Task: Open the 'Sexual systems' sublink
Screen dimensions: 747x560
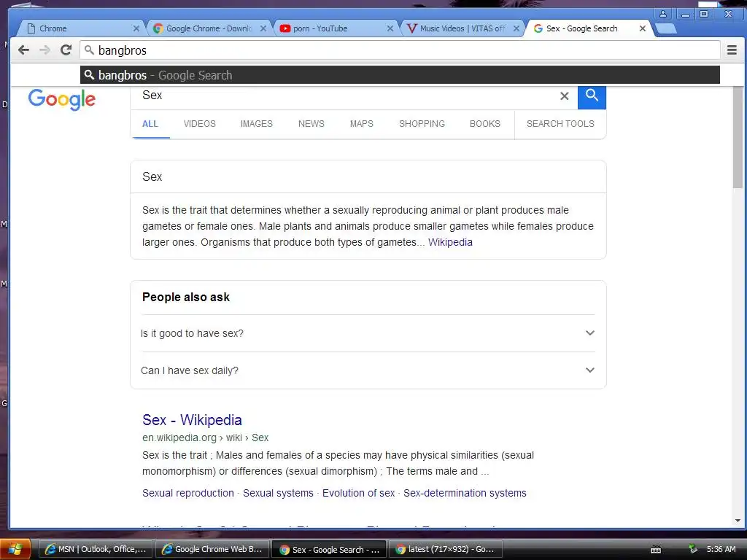Action: click(x=278, y=493)
